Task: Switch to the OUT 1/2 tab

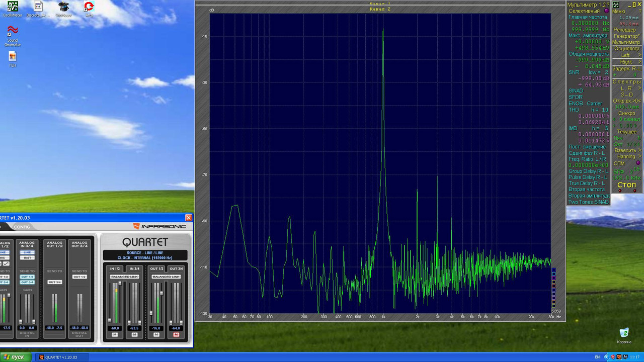Action: click(x=156, y=268)
